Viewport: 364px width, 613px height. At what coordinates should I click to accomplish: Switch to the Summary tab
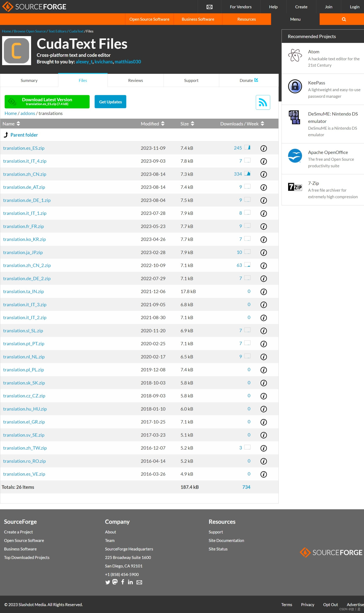(x=29, y=81)
